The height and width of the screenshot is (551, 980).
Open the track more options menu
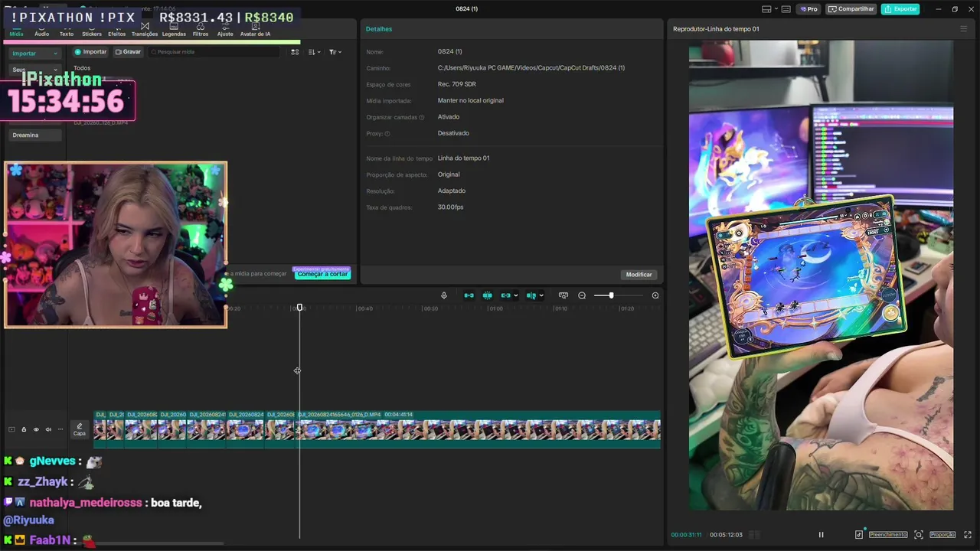[x=60, y=429]
